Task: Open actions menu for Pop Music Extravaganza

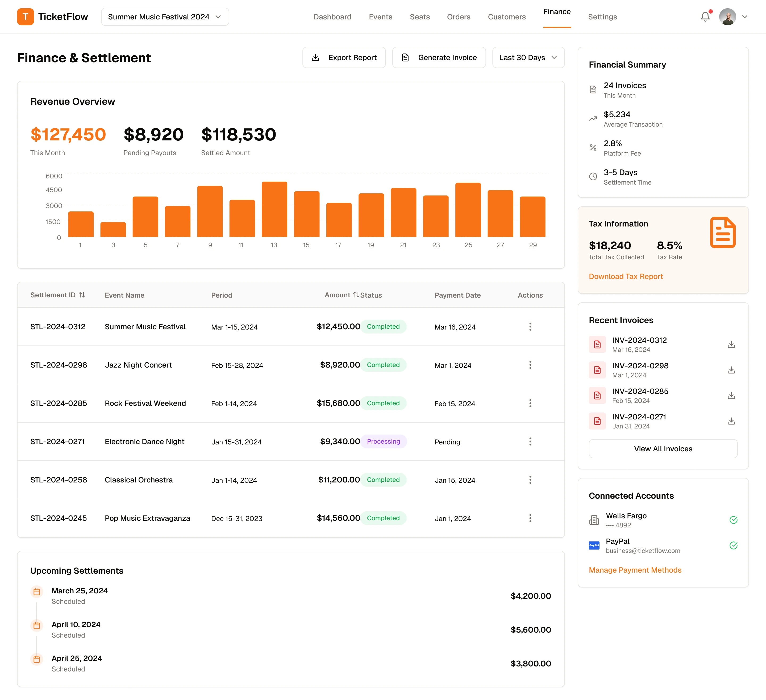Action: (x=530, y=518)
